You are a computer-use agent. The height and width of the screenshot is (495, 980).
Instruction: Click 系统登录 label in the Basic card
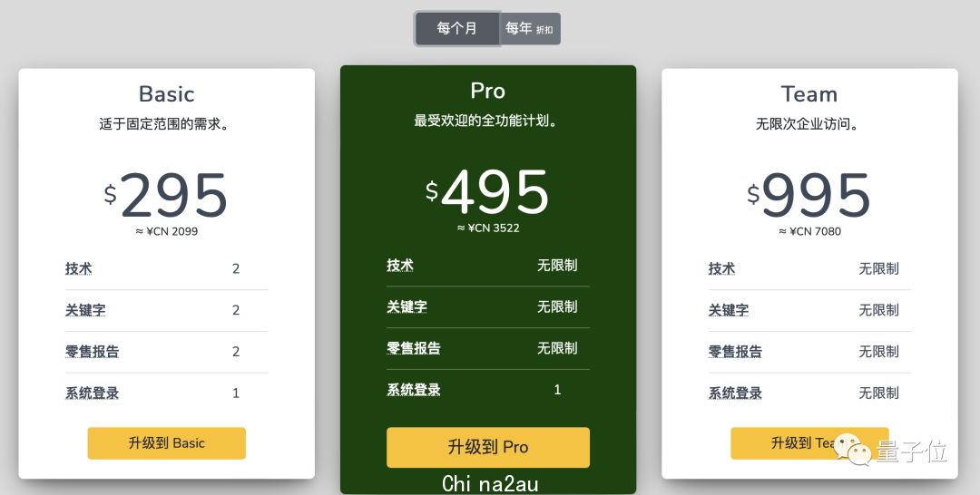(x=92, y=393)
